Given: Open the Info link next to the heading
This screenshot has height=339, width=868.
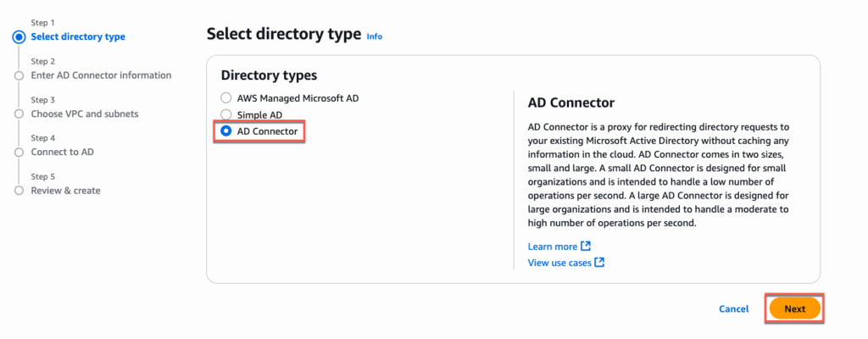Looking at the screenshot, I should (x=374, y=36).
